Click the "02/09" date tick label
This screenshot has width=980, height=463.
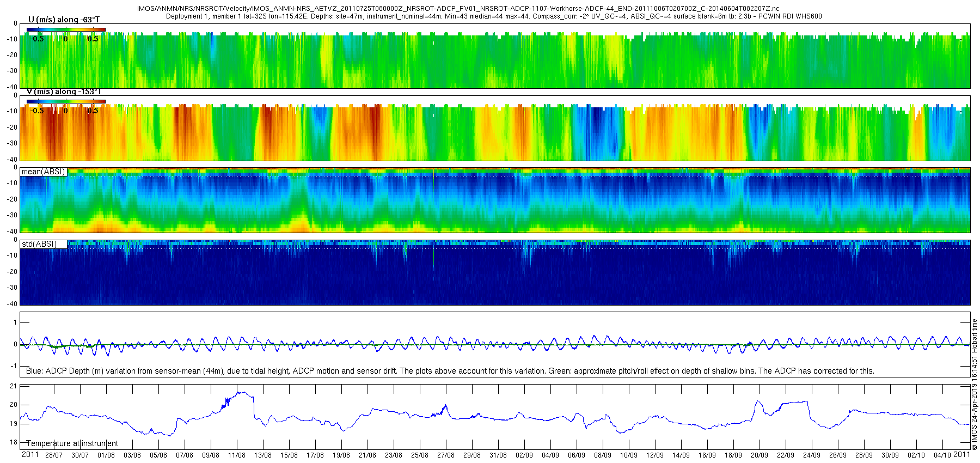pyautogui.click(x=524, y=455)
